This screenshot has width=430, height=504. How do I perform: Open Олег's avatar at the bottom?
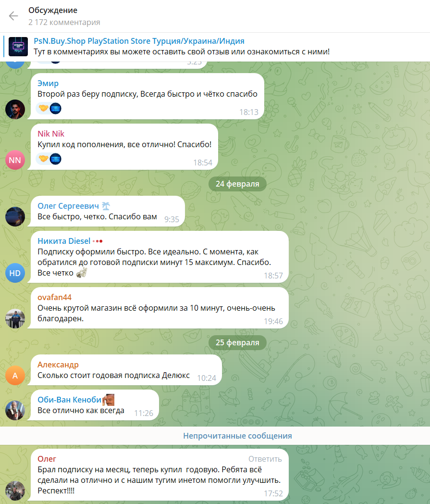(x=15, y=491)
